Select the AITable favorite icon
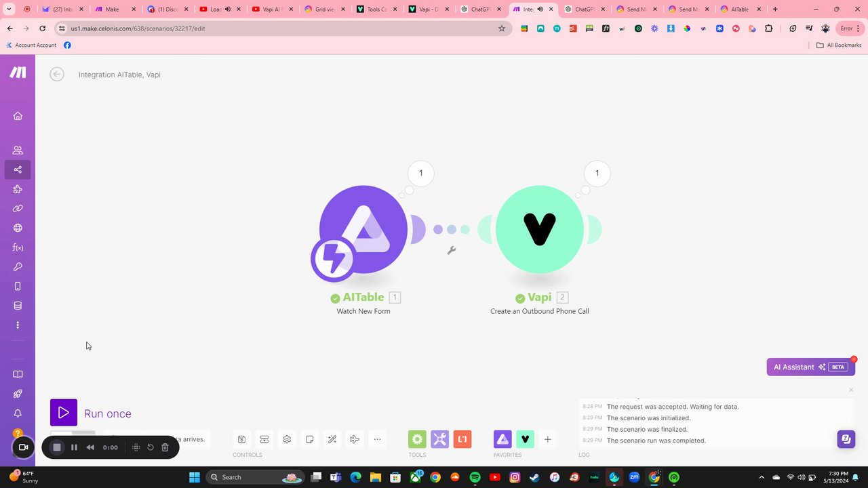The image size is (868, 488). point(502,439)
